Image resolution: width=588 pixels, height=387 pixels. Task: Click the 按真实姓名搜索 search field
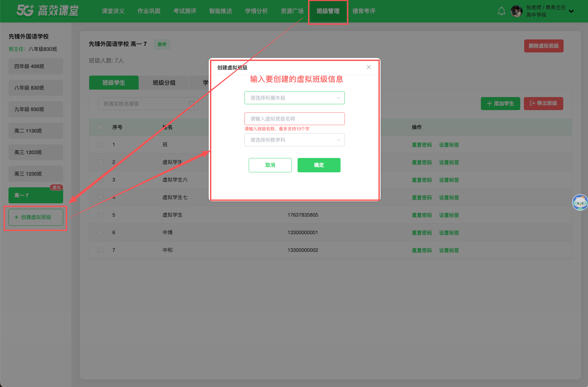pyautogui.click(x=148, y=104)
